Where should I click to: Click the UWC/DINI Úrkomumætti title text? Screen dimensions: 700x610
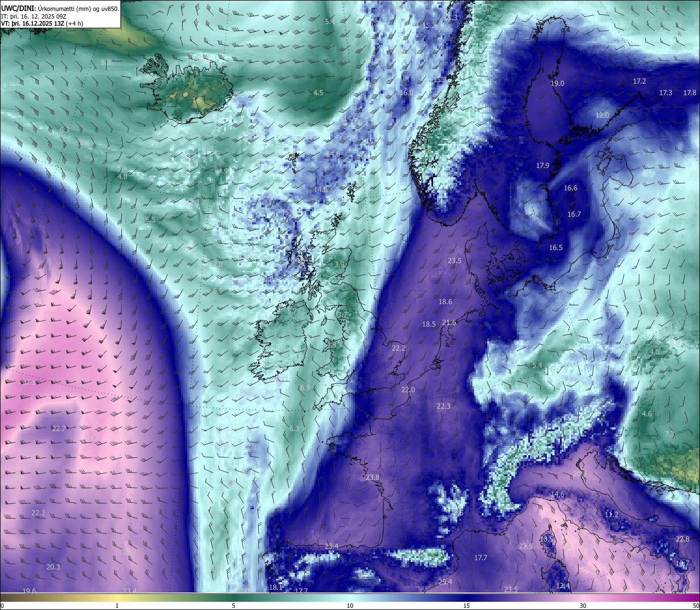pyautogui.click(x=60, y=8)
